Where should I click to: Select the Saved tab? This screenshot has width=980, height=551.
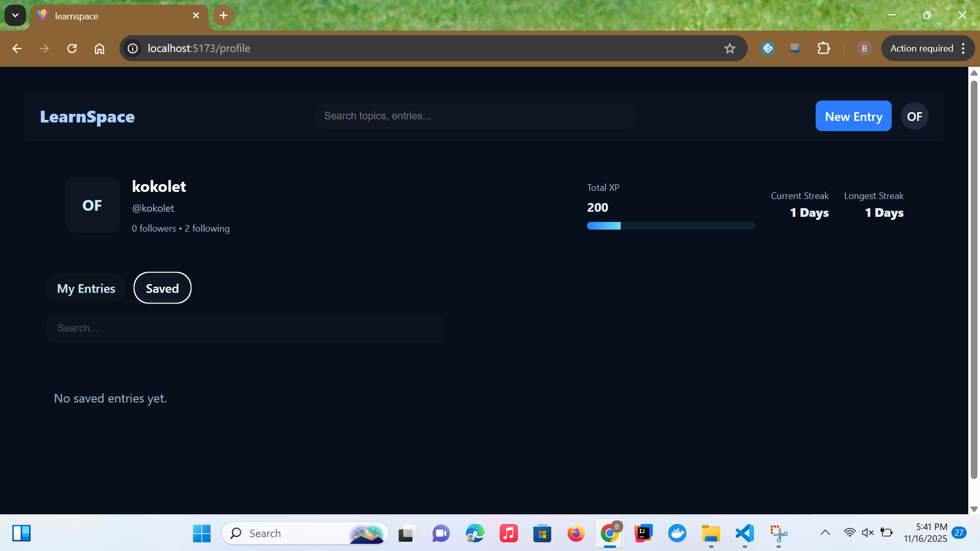click(x=162, y=288)
